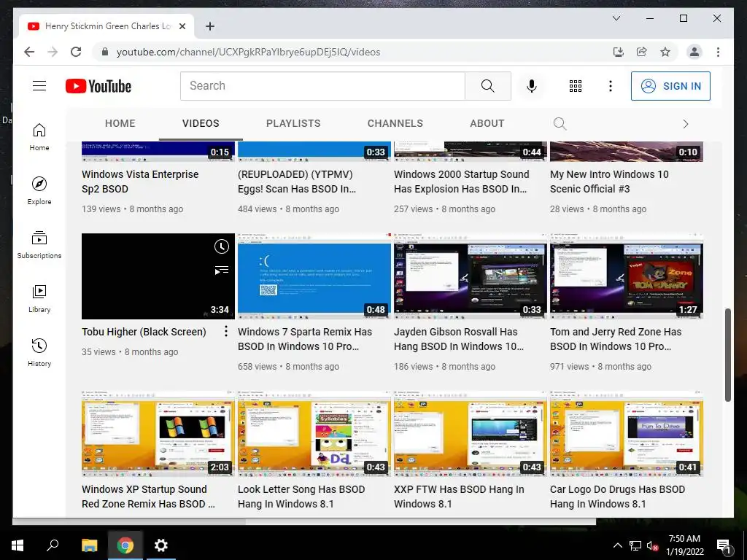Click the install app icon in address bar

coord(619,52)
